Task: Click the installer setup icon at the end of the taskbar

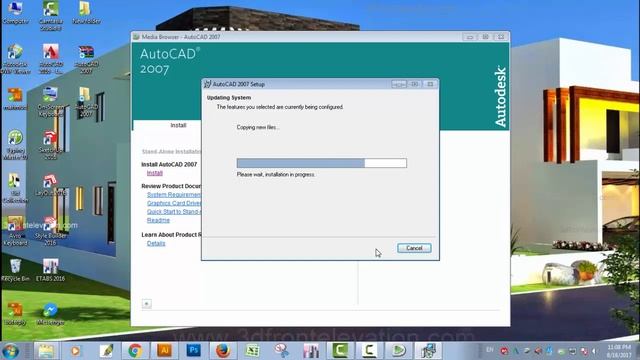Action: pyautogui.click(x=428, y=351)
